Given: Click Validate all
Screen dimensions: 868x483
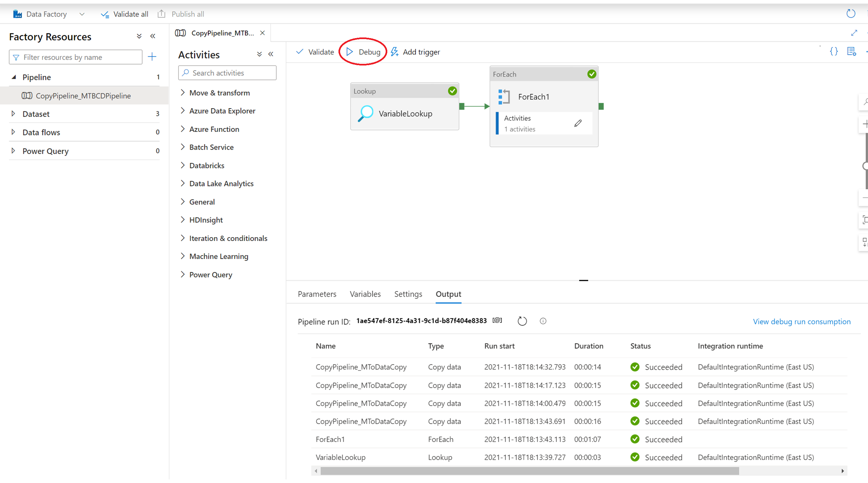Looking at the screenshot, I should [124, 14].
